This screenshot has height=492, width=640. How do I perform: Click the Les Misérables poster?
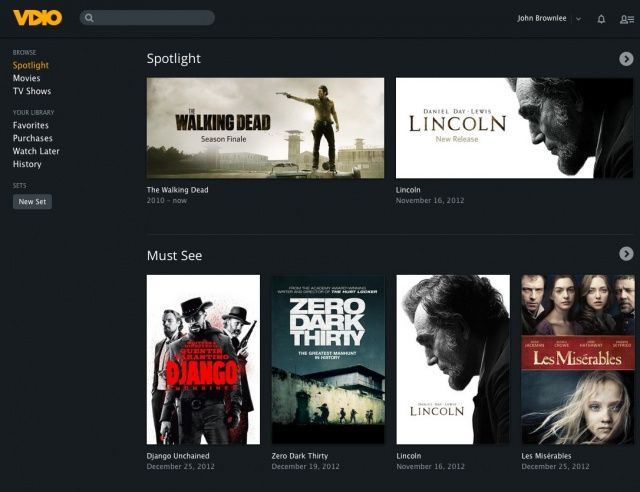(580, 359)
